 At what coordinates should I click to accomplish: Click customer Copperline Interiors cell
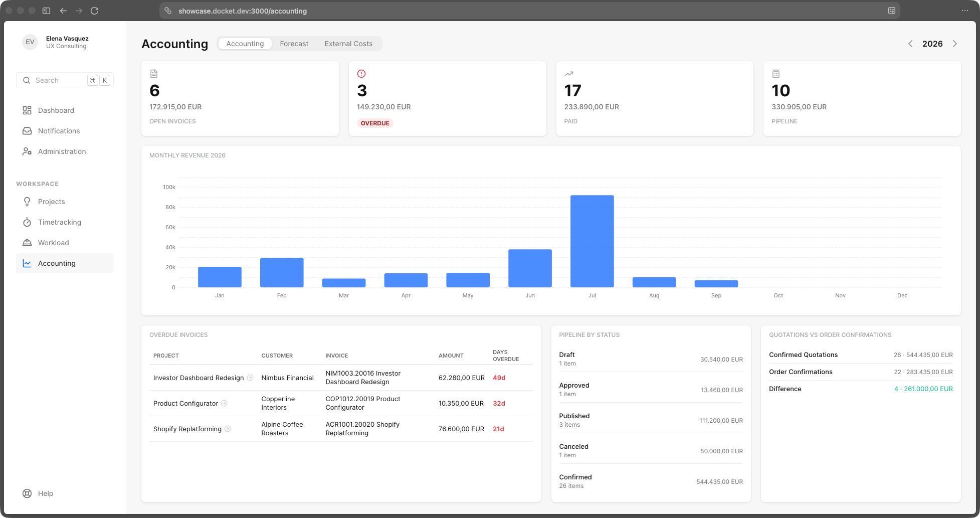pos(278,403)
